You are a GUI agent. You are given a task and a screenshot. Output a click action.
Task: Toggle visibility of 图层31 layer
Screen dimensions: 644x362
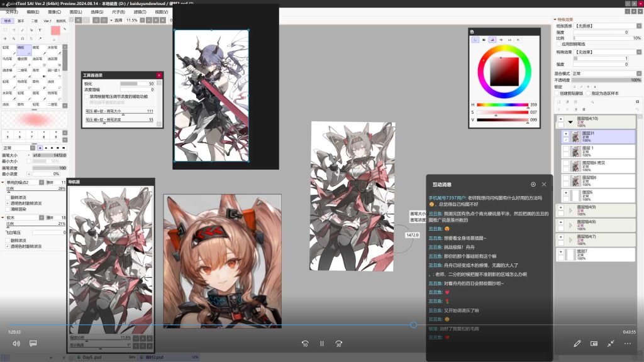pyautogui.click(x=565, y=134)
